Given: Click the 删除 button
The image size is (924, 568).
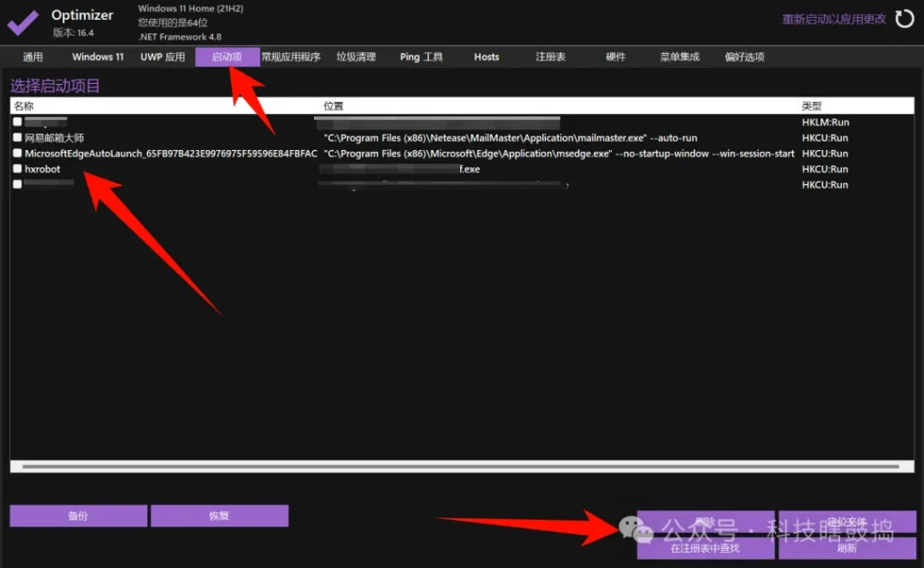Looking at the screenshot, I should [x=706, y=522].
